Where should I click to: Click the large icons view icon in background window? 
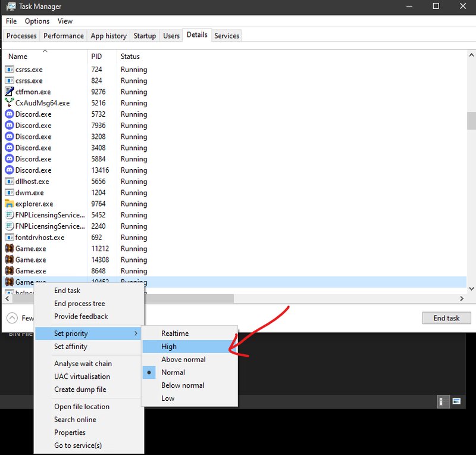click(456, 401)
